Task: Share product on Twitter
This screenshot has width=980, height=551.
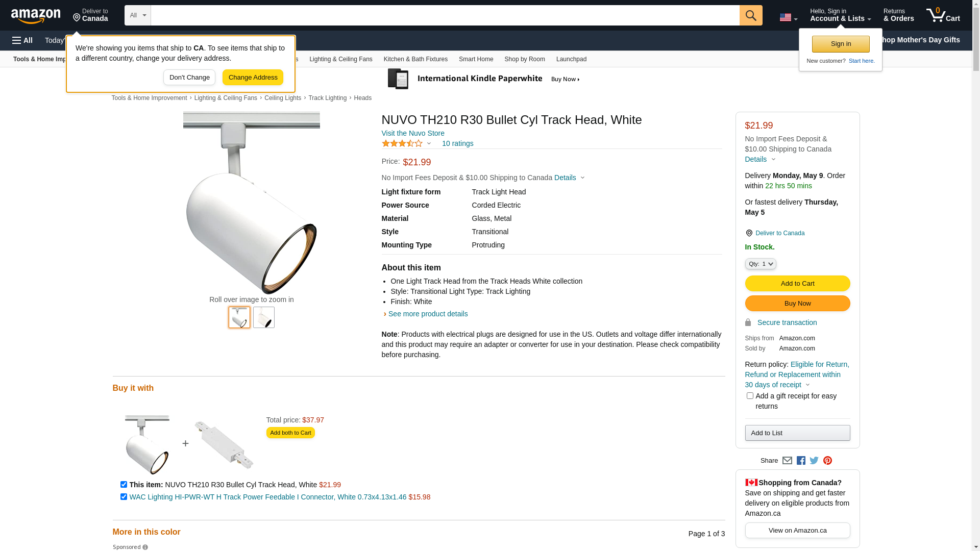Action: [814, 461]
